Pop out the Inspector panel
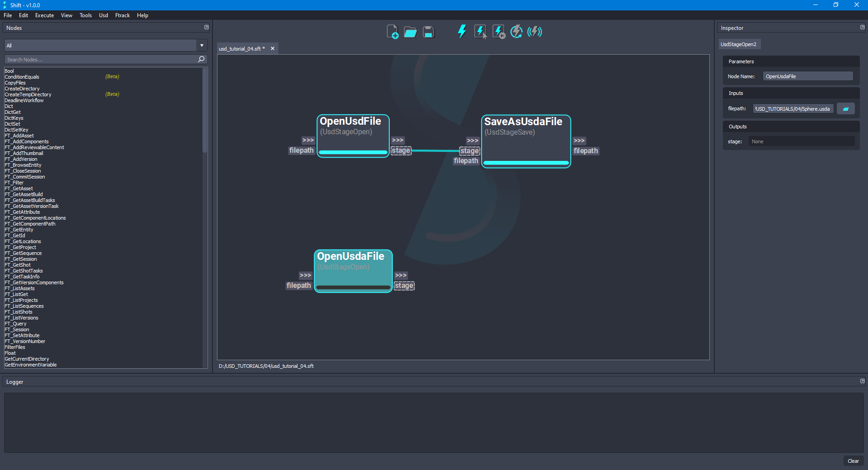The image size is (868, 470). point(862,27)
